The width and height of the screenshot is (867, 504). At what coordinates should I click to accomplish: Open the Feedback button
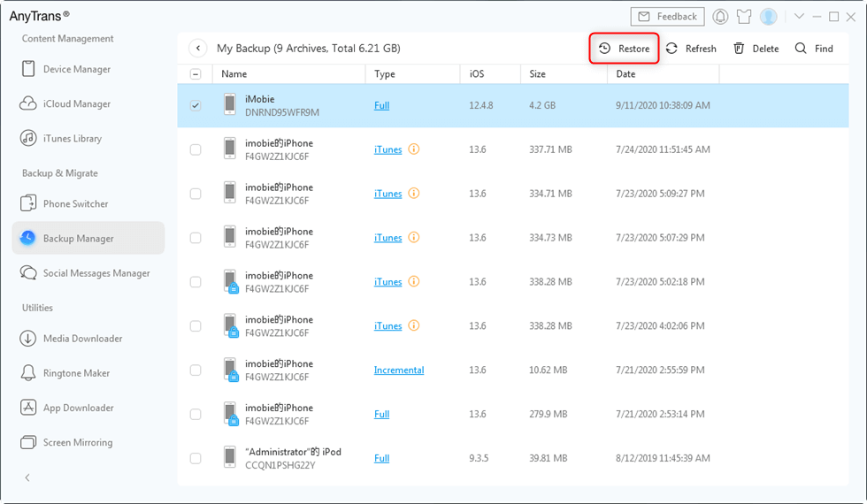tap(667, 17)
